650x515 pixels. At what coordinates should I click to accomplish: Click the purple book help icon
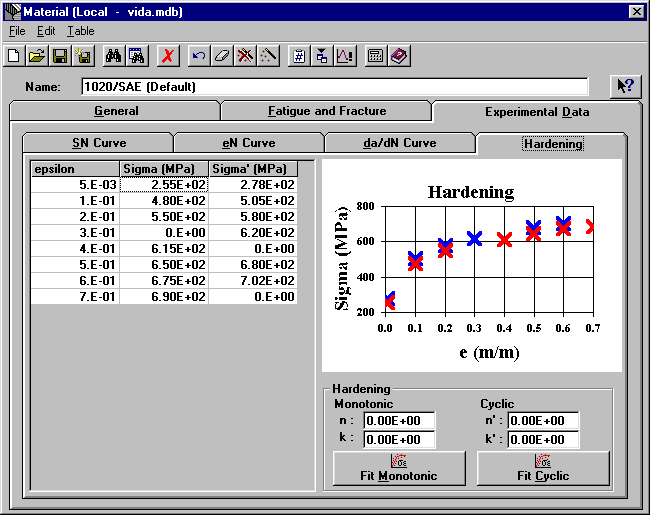pyautogui.click(x=399, y=56)
